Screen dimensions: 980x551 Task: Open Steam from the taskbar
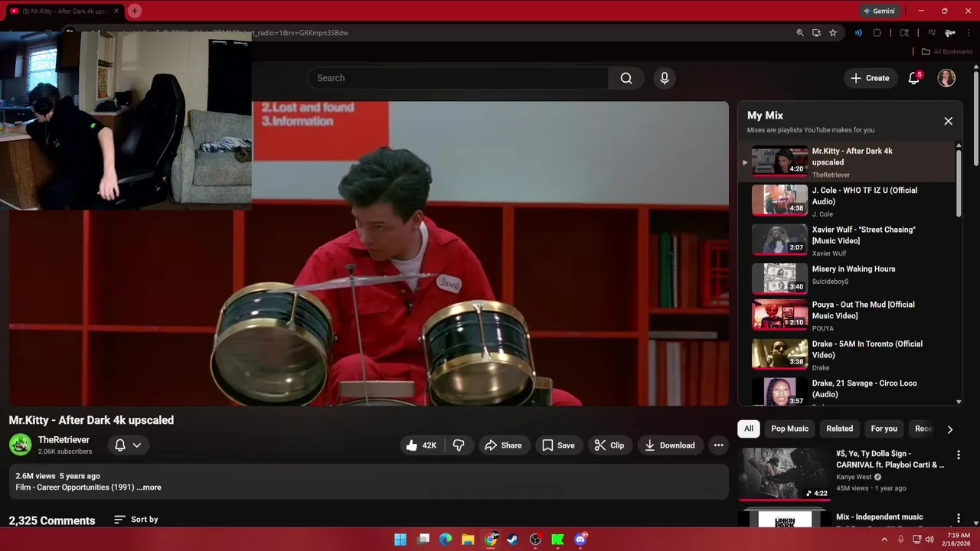point(513,540)
